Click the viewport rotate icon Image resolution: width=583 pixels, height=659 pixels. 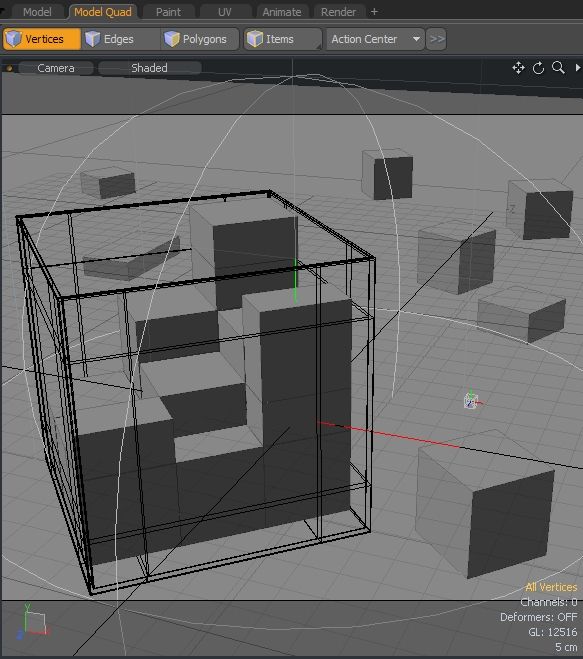point(538,68)
